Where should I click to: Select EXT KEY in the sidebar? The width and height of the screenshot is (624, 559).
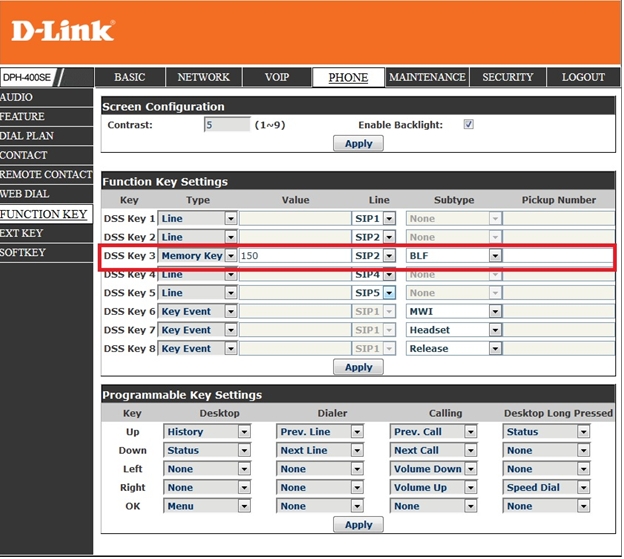pos(22,233)
